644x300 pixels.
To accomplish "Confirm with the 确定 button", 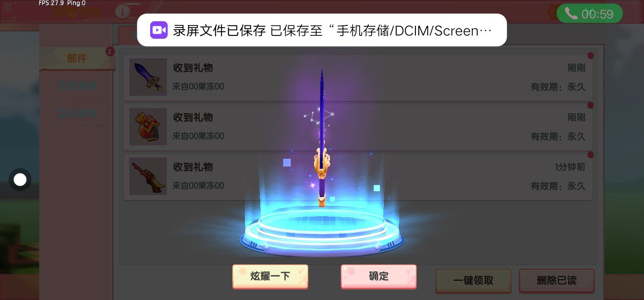I will point(379,276).
